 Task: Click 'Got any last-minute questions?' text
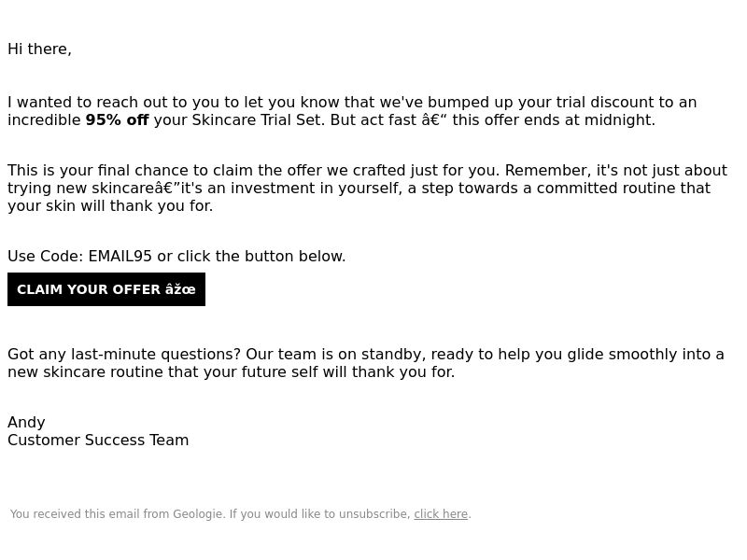point(124,355)
